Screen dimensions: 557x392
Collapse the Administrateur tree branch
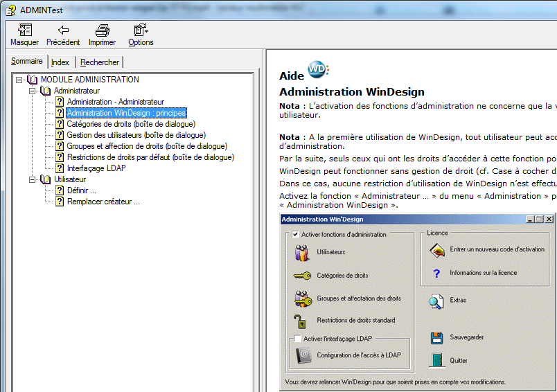coord(32,91)
